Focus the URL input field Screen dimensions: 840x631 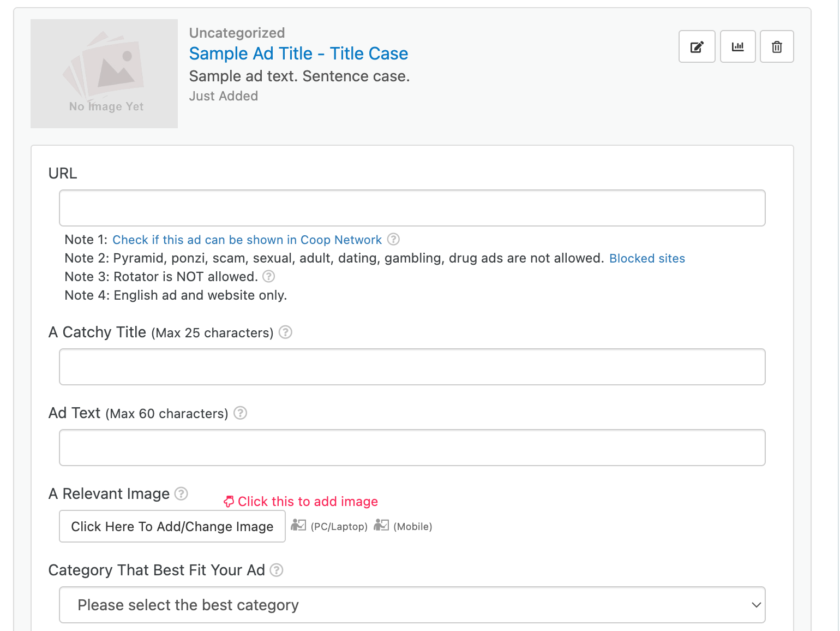(412, 208)
